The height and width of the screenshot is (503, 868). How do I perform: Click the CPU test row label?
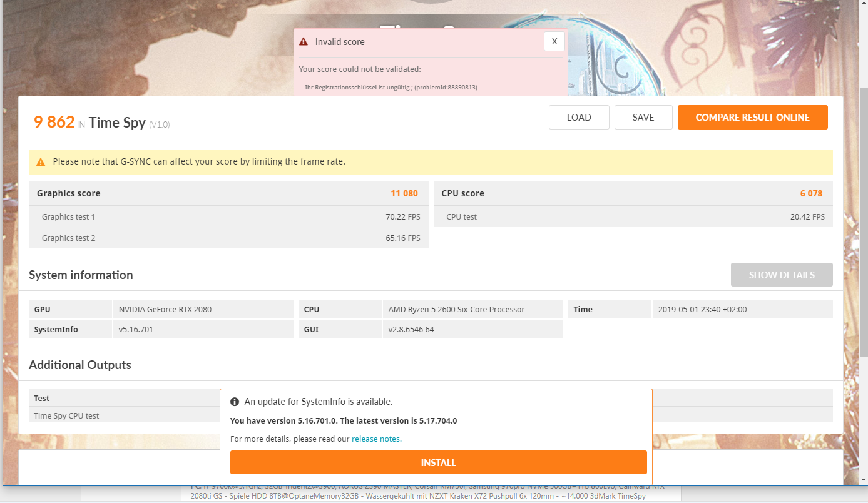(x=461, y=217)
